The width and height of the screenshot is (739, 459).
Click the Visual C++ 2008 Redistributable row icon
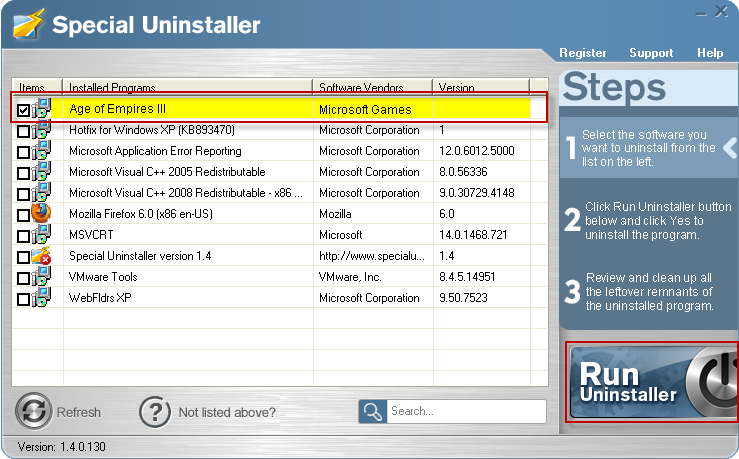tap(41, 193)
